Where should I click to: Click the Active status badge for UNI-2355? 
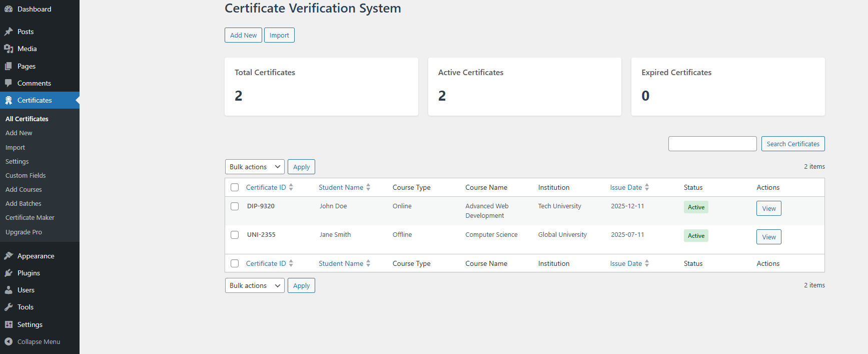[x=696, y=236]
